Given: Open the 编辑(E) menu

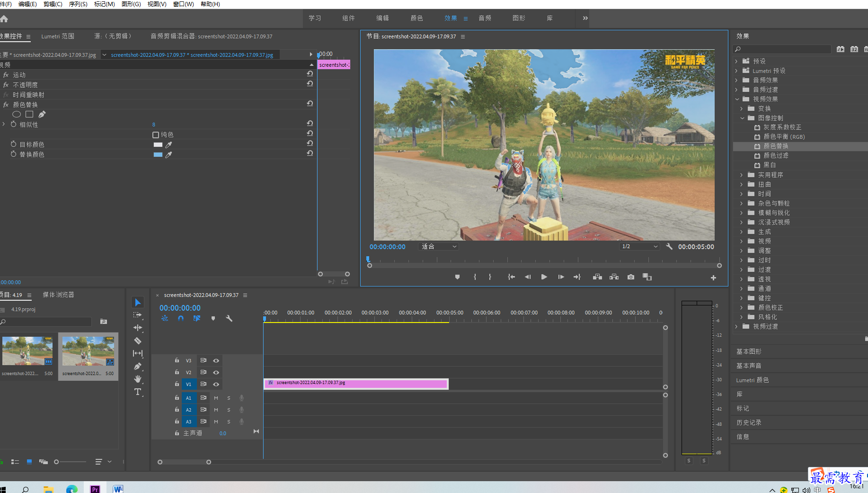Looking at the screenshot, I should [x=27, y=4].
